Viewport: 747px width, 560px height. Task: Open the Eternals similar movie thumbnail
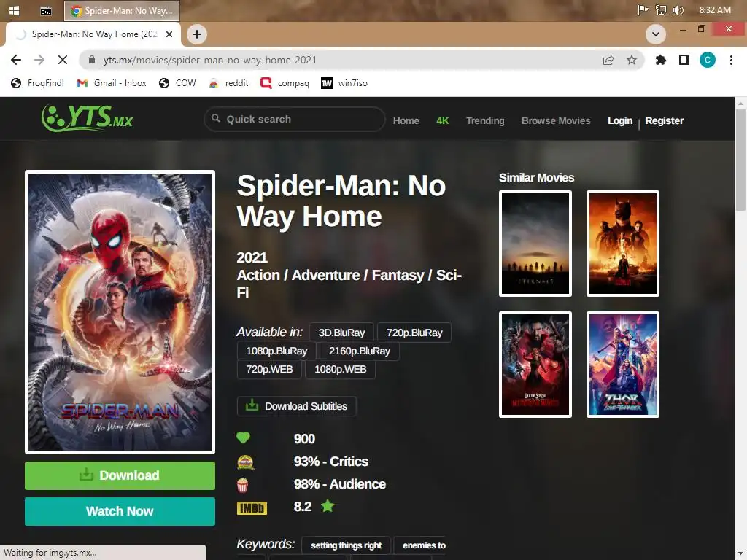[535, 244]
